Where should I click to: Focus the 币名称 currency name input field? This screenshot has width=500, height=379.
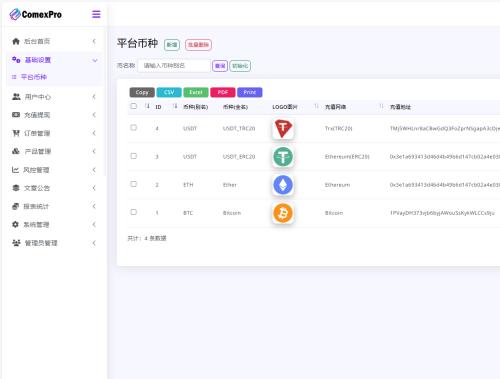pyautogui.click(x=174, y=66)
